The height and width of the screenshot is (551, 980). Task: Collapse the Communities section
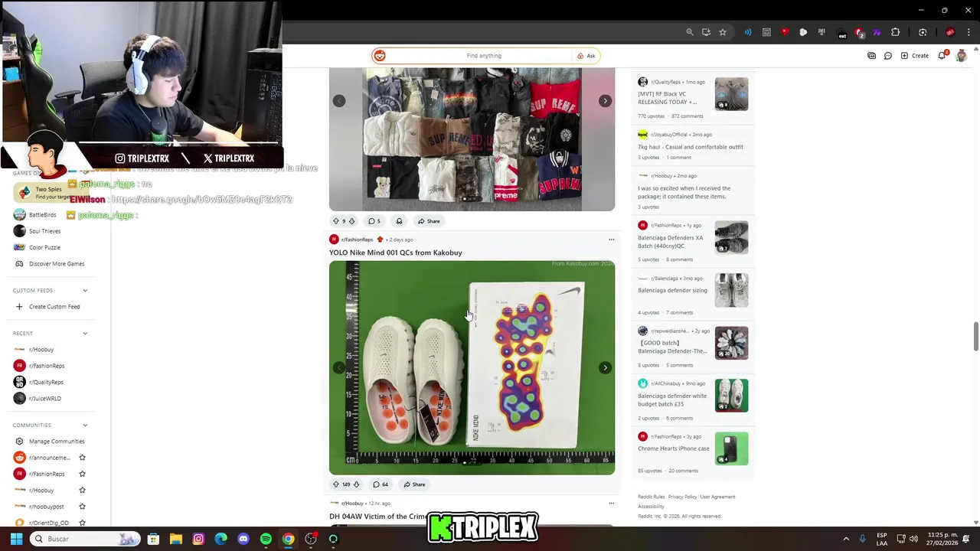[85, 425]
